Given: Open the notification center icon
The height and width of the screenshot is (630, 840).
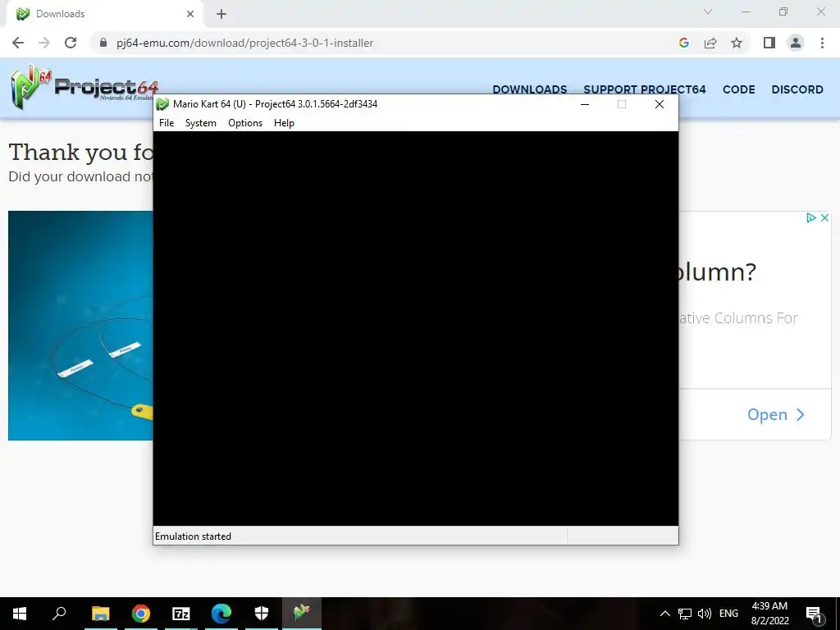Looking at the screenshot, I should click(x=815, y=614).
